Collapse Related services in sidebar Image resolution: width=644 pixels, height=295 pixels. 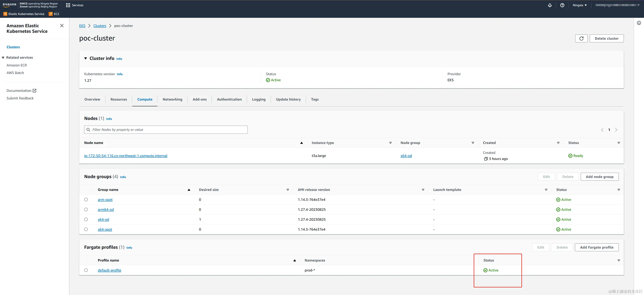(3, 58)
